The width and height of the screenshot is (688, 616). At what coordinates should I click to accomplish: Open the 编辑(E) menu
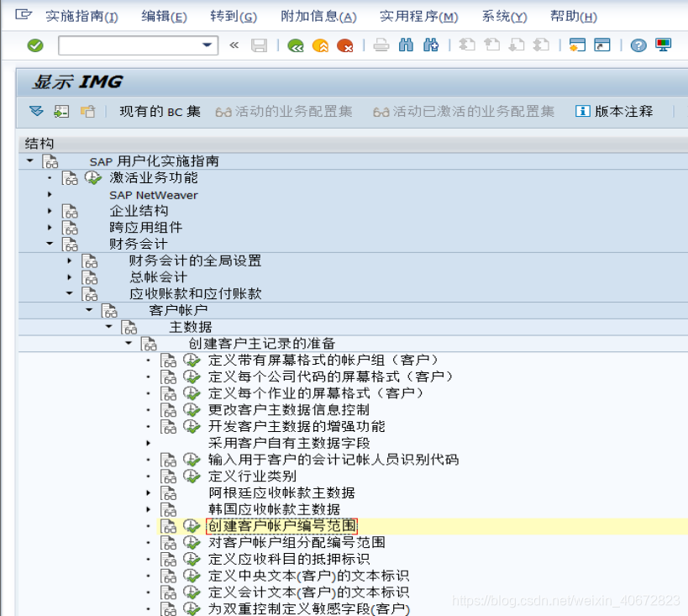point(164,17)
